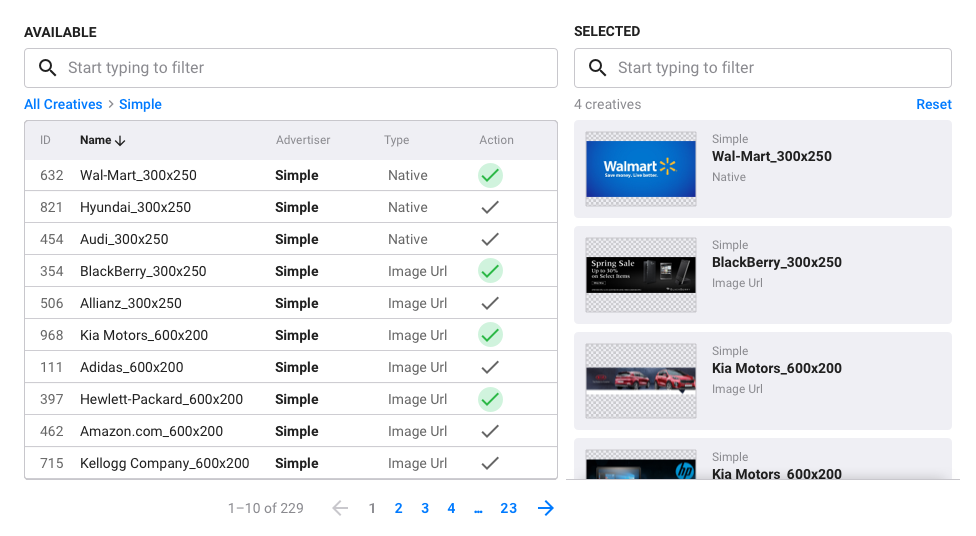
Task: Click ID 632 cell
Action: pyautogui.click(x=52, y=176)
